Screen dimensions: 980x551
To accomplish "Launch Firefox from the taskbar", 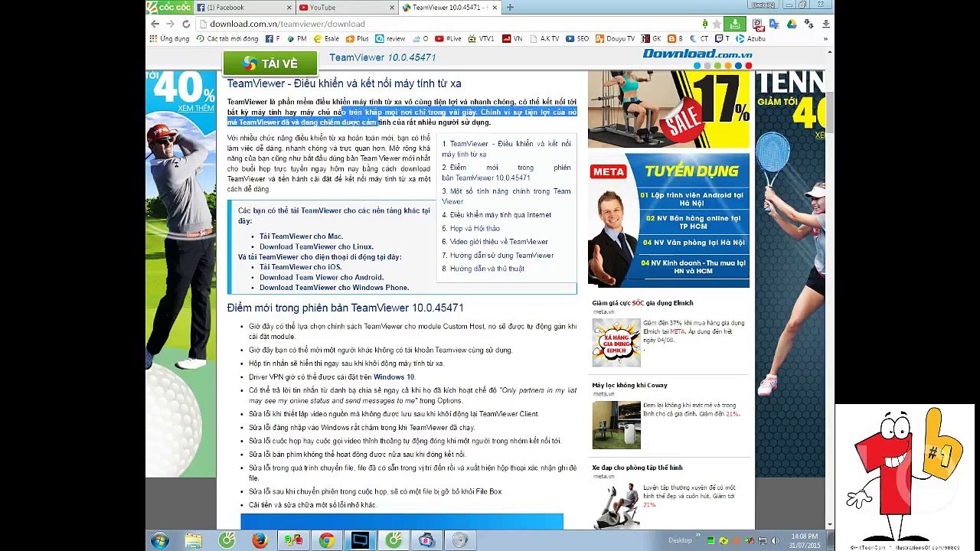I will 260,540.
